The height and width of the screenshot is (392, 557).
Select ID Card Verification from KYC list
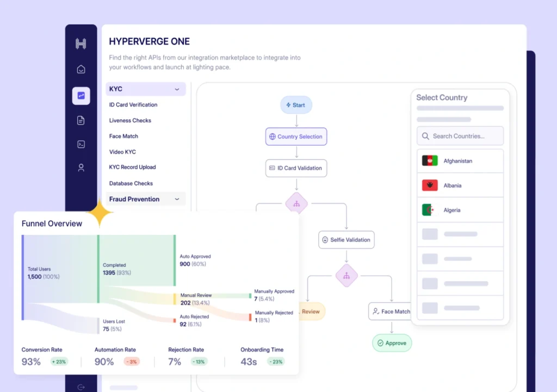point(133,105)
